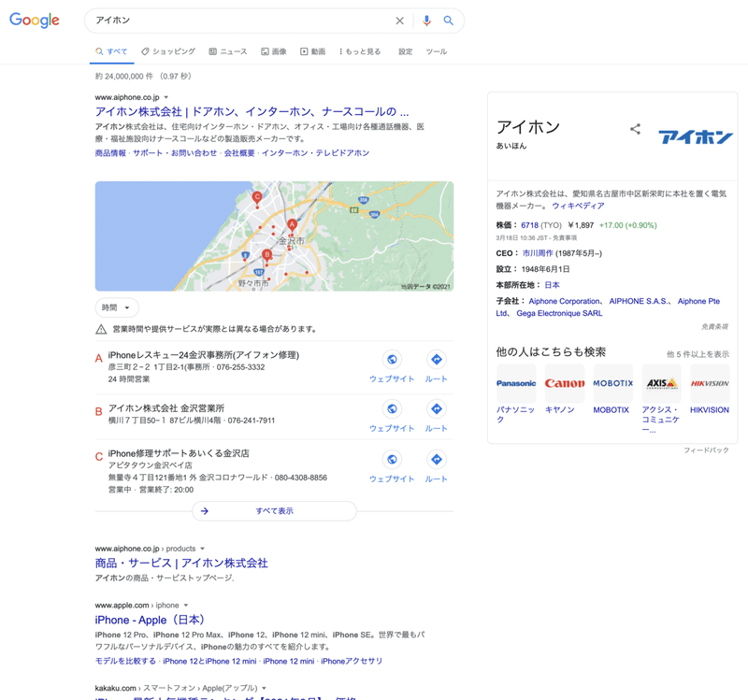Open Gega Electronique SARL link
Screen dimensions: 748x700
tap(559, 313)
